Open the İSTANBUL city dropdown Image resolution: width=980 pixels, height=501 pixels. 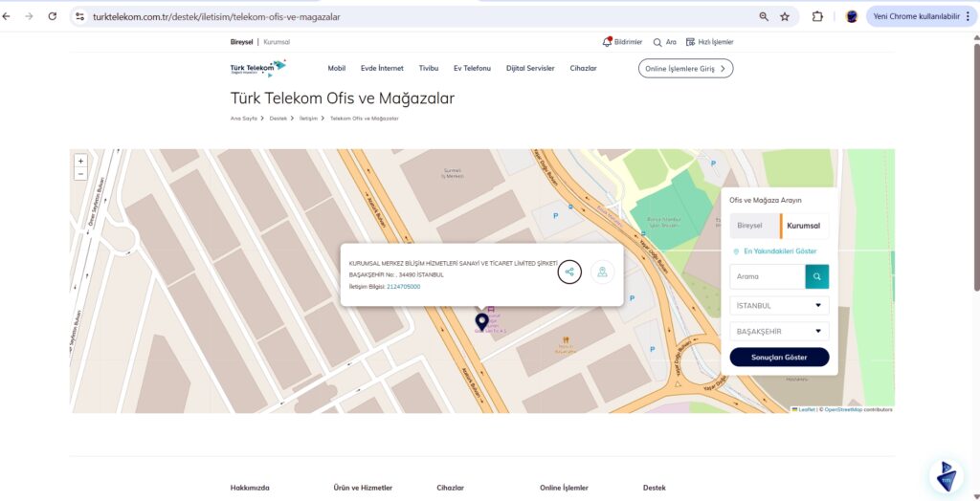tap(779, 306)
